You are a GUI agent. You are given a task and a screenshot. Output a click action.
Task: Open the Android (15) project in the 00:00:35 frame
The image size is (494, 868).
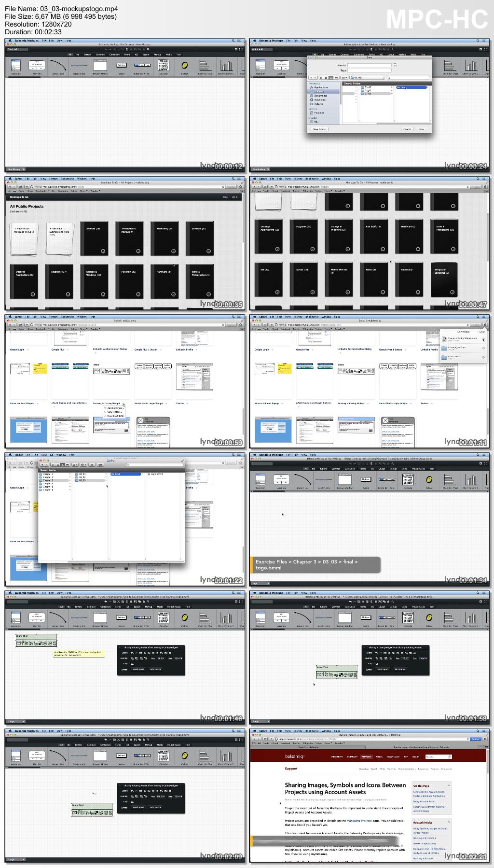point(94,238)
